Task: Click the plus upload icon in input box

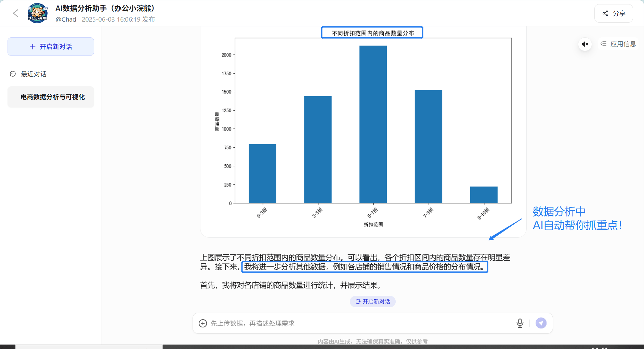Action: pos(203,323)
